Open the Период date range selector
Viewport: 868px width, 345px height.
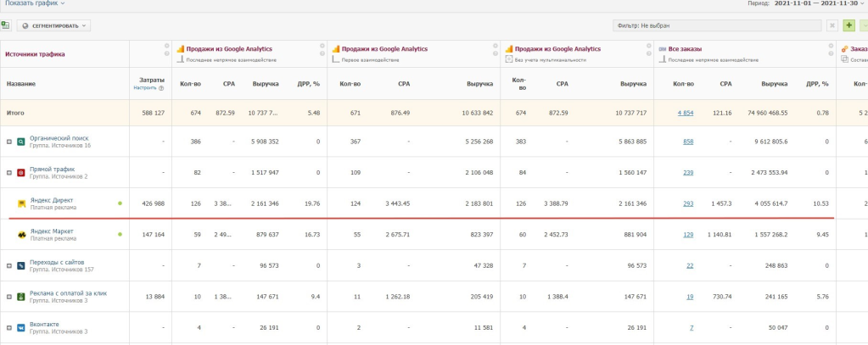(x=820, y=3)
